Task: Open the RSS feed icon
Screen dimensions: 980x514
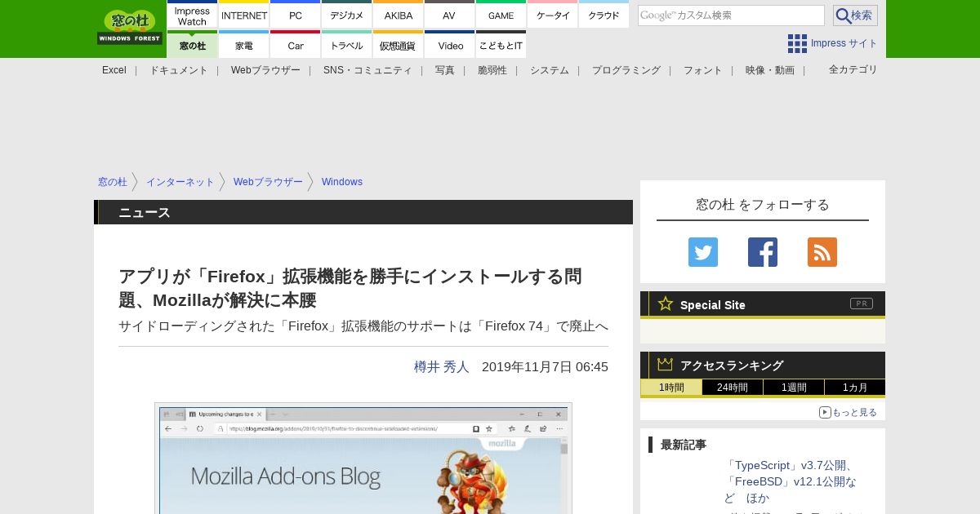Action: tap(822, 252)
